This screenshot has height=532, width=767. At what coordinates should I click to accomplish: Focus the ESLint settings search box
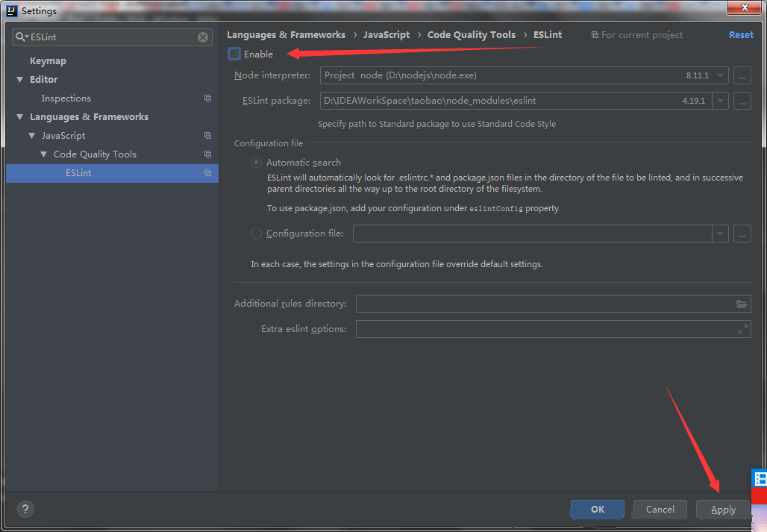pyautogui.click(x=112, y=37)
